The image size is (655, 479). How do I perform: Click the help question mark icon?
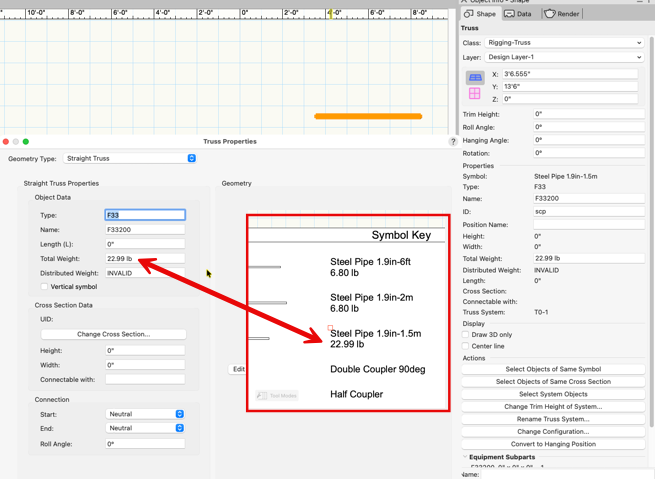point(453,142)
